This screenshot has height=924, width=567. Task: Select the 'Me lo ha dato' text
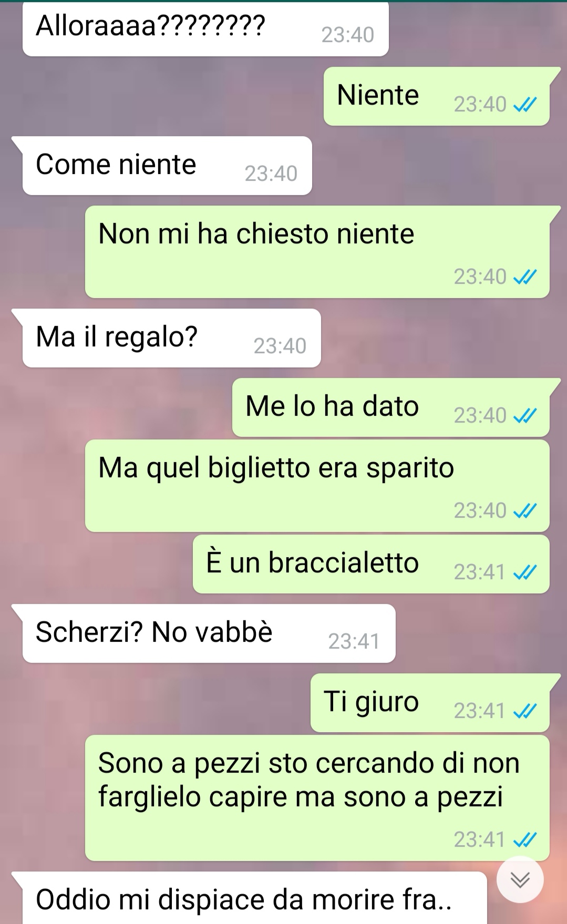pyautogui.click(x=332, y=406)
